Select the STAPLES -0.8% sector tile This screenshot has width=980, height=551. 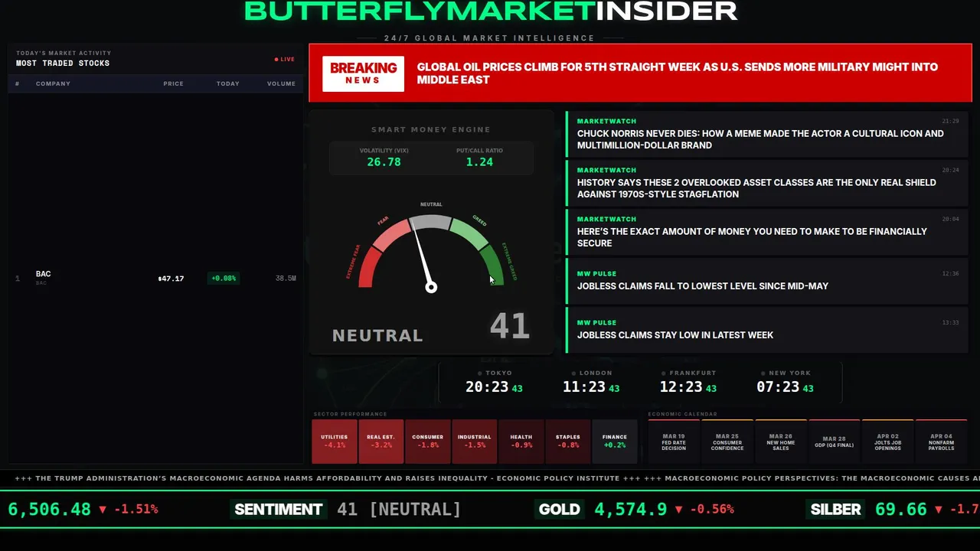coord(568,441)
